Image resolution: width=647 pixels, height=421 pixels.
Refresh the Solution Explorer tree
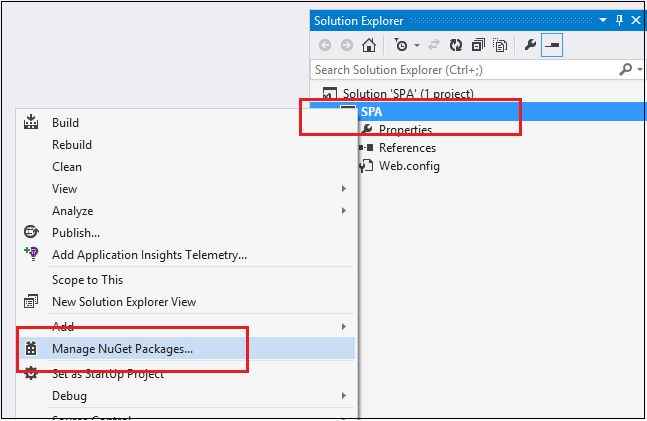(456, 45)
